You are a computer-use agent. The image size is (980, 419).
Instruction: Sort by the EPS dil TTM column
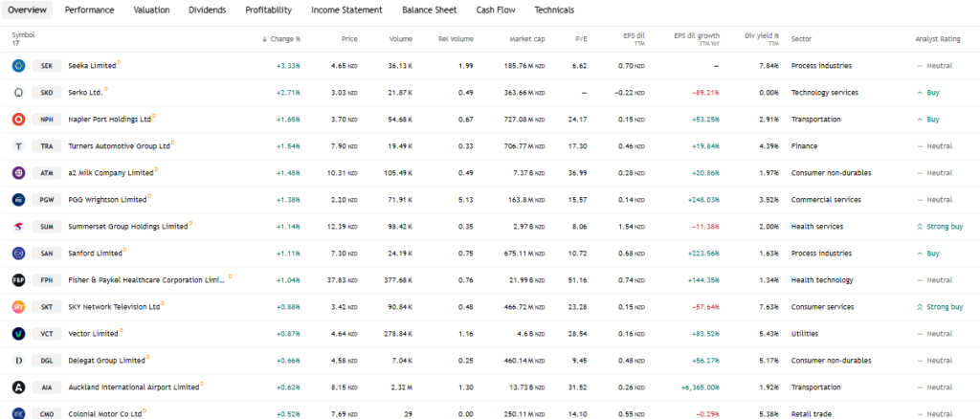tap(634, 38)
